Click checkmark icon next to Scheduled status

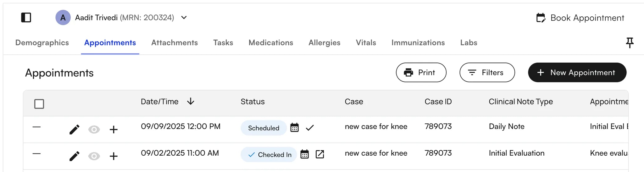click(310, 128)
